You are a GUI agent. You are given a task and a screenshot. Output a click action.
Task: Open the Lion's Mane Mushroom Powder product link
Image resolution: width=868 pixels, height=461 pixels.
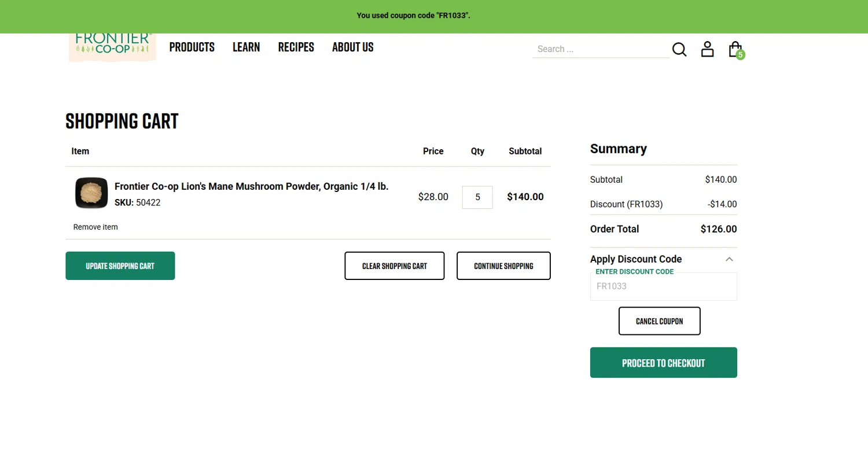[x=252, y=186]
